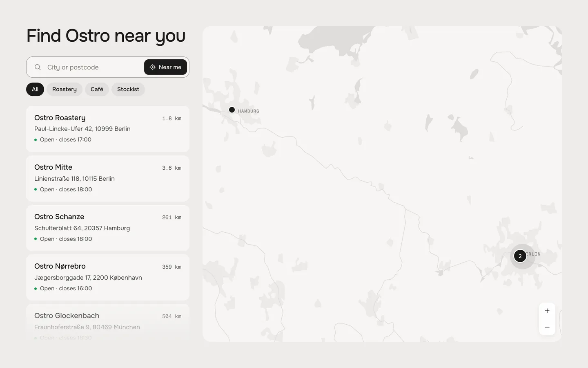
Task: Filter locations by Stockist
Action: pos(128,89)
